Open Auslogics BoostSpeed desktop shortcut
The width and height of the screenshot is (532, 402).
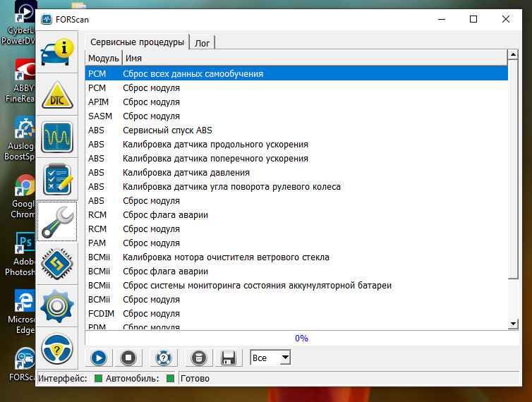[20, 139]
